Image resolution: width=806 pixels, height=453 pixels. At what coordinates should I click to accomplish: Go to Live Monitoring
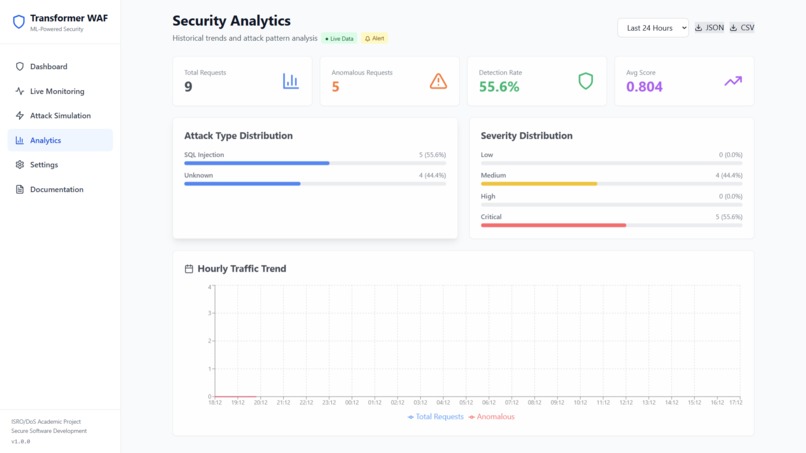60,91
